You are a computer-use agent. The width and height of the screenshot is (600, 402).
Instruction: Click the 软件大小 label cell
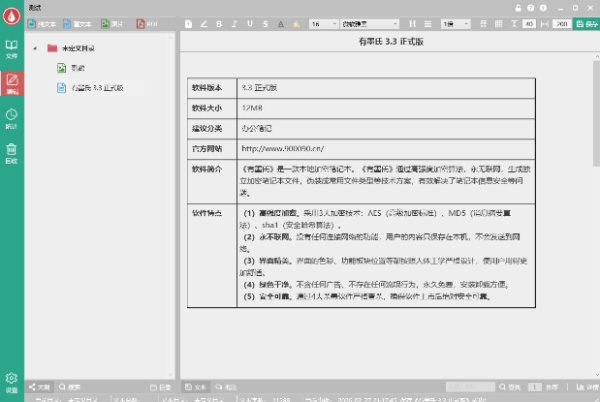pos(212,108)
